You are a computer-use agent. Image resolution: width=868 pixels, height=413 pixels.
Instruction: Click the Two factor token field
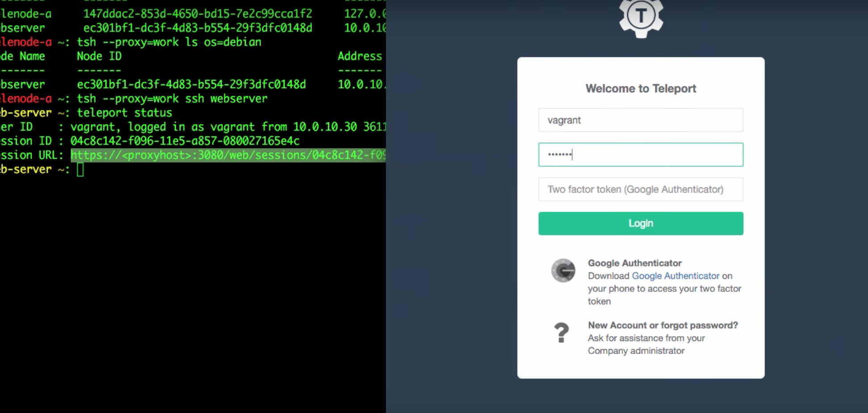click(640, 190)
